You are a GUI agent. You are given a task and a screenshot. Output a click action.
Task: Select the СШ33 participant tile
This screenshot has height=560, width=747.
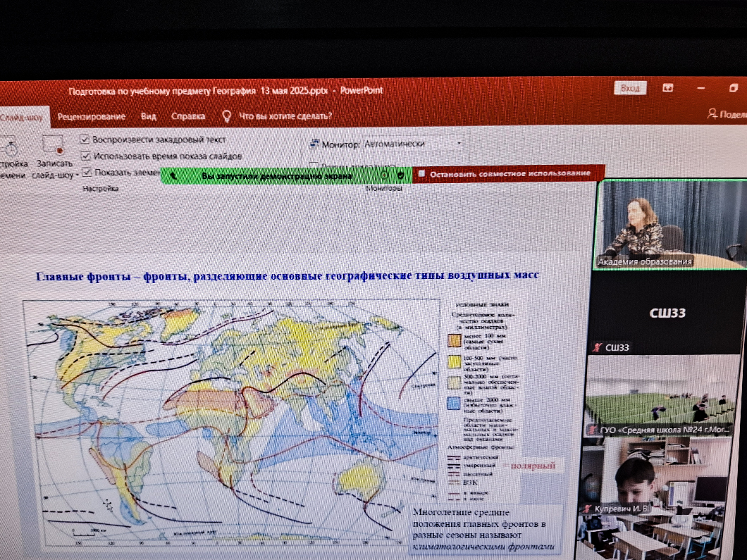tap(666, 313)
